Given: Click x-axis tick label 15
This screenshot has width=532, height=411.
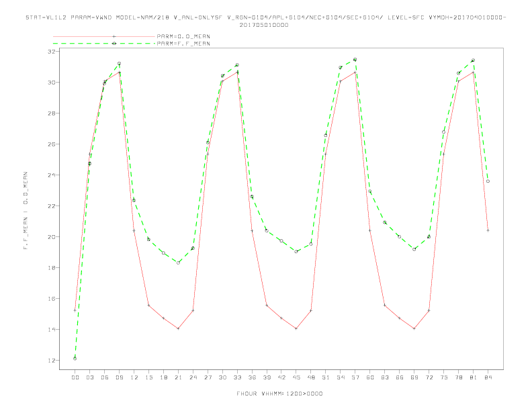Looking at the screenshot, I should [x=148, y=377].
